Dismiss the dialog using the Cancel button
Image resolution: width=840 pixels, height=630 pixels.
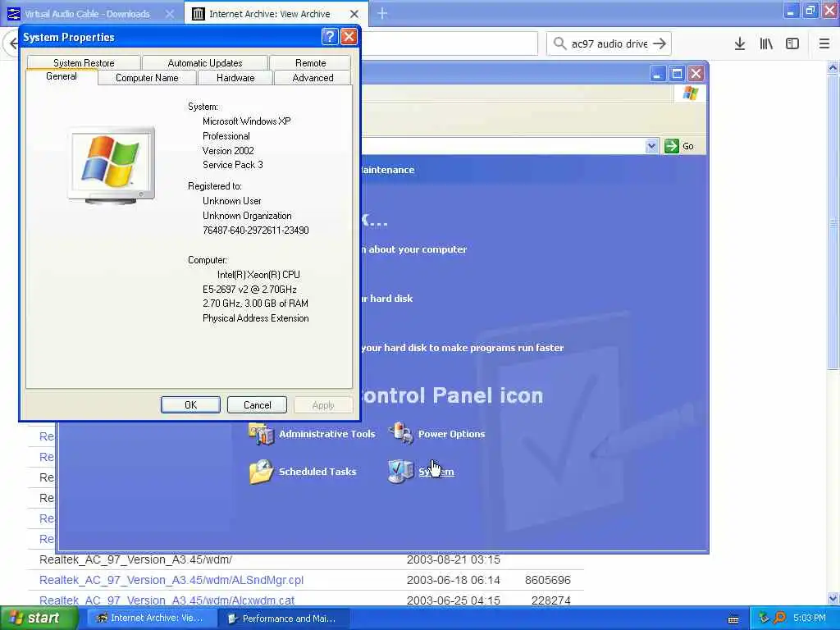click(257, 405)
